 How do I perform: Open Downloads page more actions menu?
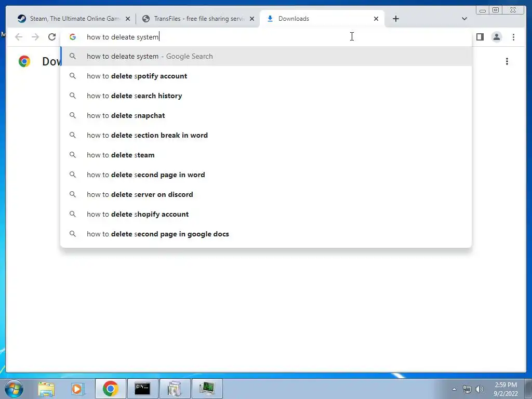[507, 61]
